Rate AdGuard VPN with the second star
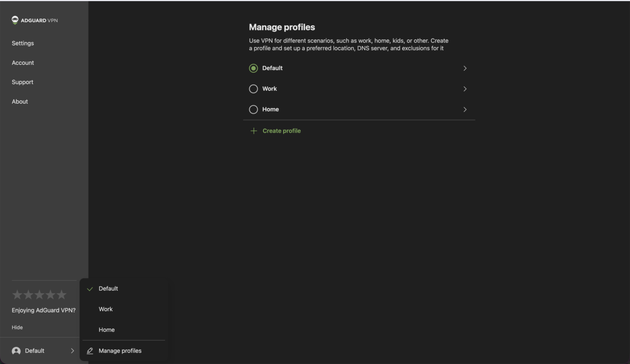This screenshot has height=364, width=630. coord(28,295)
